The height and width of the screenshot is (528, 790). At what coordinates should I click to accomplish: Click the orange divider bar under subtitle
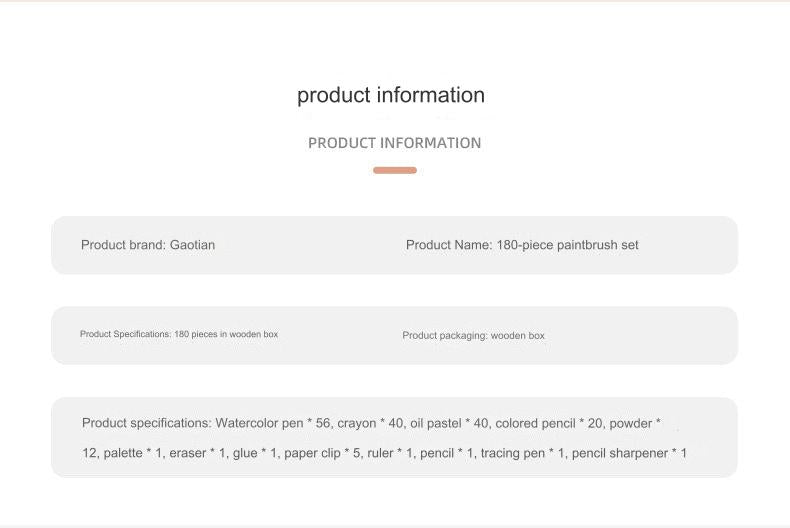395,170
